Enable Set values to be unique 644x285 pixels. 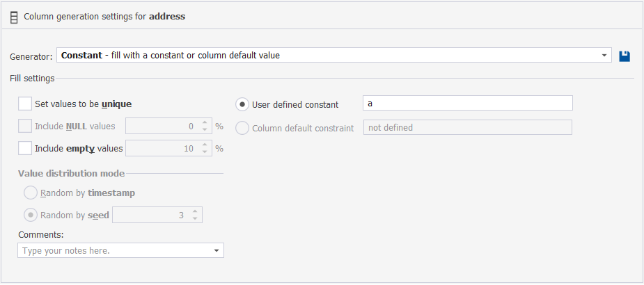click(25, 104)
